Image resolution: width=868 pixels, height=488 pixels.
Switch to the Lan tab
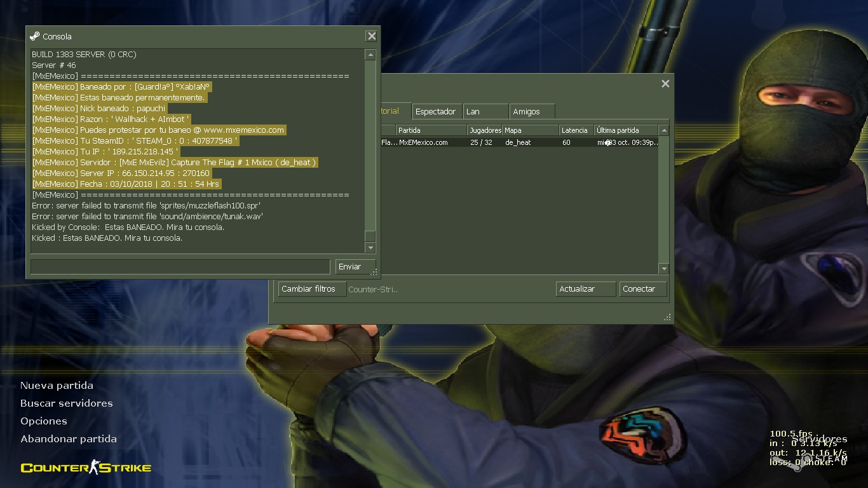click(x=485, y=111)
